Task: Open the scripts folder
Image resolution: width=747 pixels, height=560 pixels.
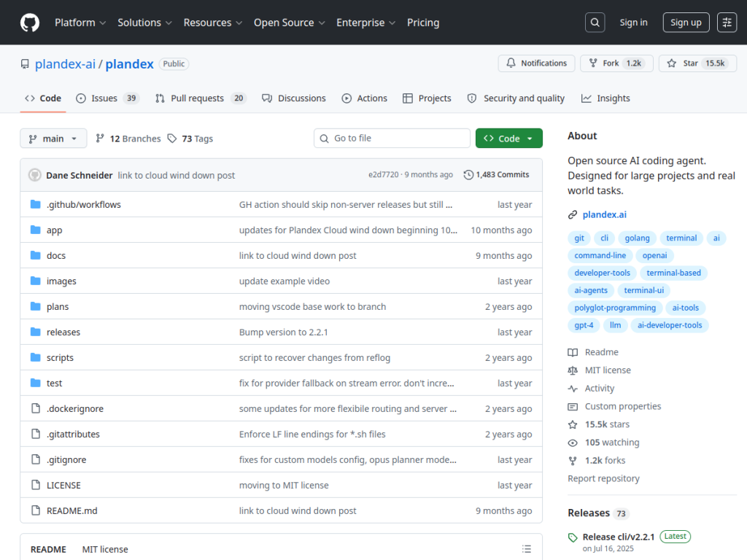Action: [60, 357]
